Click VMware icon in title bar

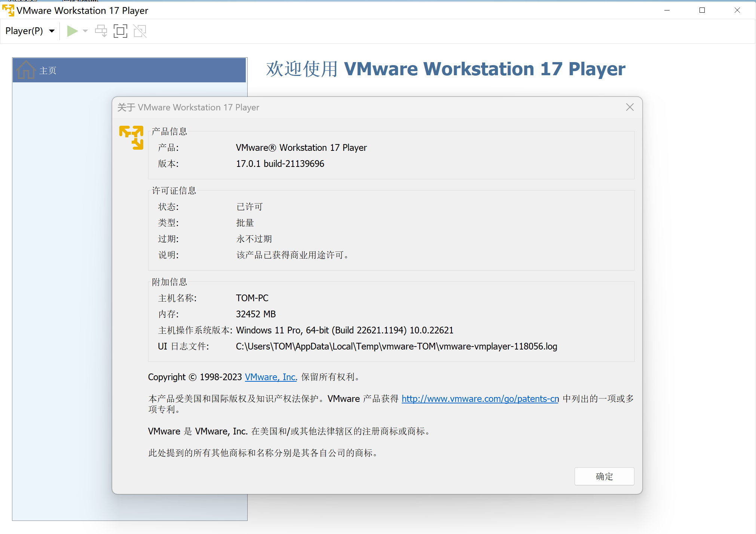[x=8, y=10]
